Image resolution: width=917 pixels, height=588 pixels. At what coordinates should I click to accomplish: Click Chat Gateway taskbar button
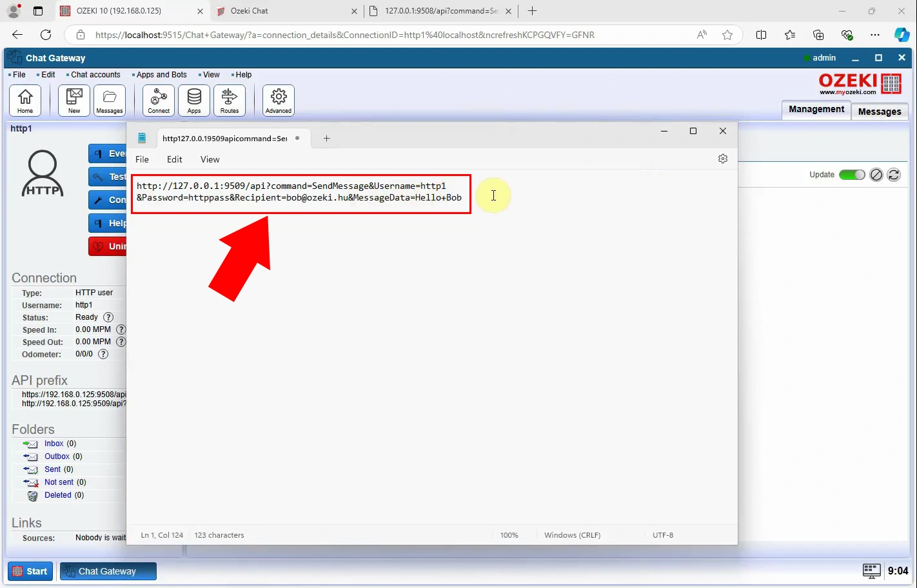click(x=108, y=571)
